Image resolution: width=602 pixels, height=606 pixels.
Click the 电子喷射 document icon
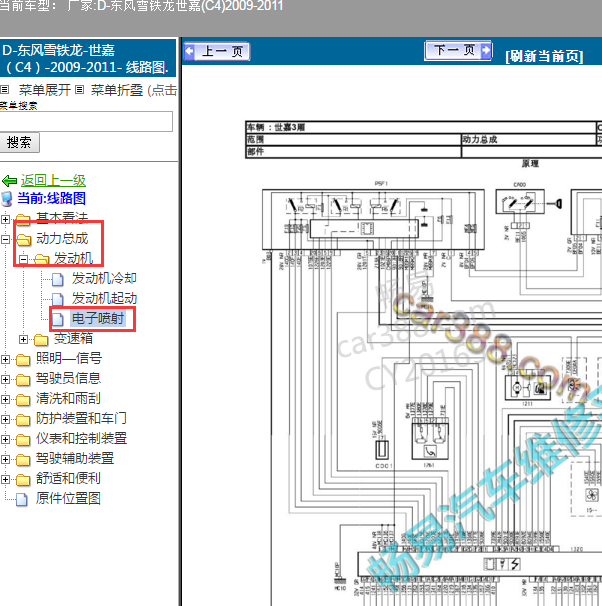(x=58, y=319)
